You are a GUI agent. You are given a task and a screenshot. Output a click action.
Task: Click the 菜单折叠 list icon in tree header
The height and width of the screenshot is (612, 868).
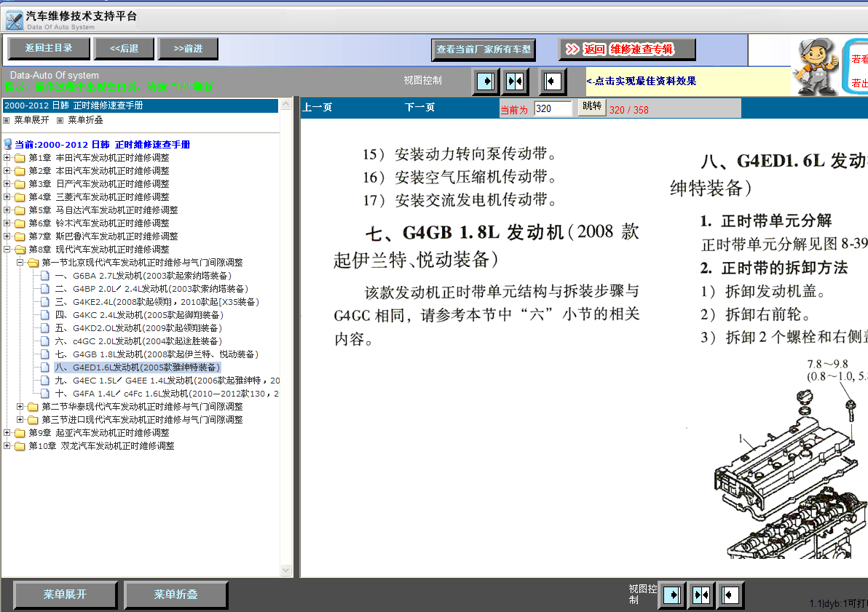point(60,120)
